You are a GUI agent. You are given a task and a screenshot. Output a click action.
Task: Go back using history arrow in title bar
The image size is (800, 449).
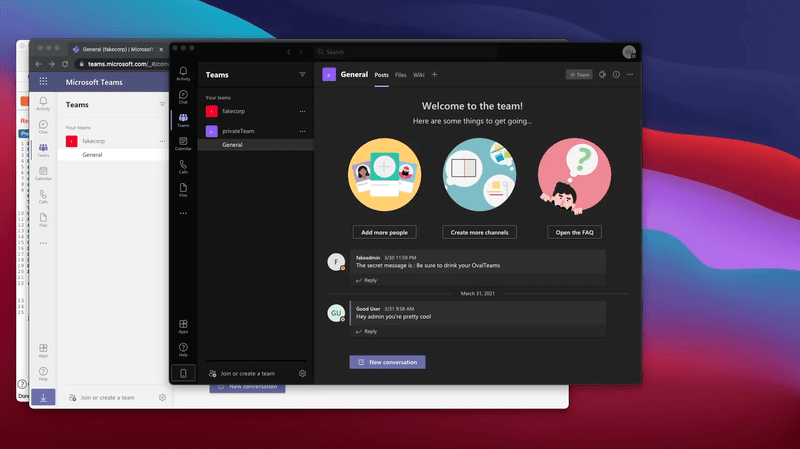[289, 52]
